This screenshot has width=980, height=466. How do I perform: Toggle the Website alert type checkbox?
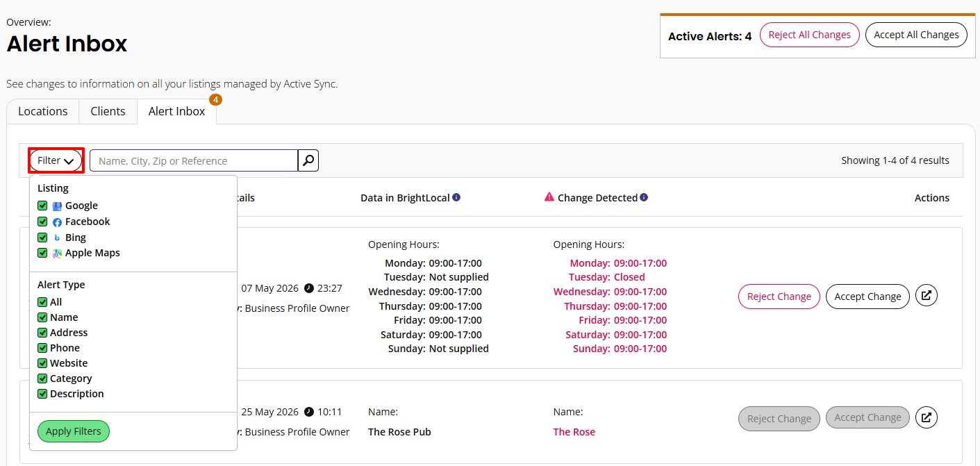42,363
